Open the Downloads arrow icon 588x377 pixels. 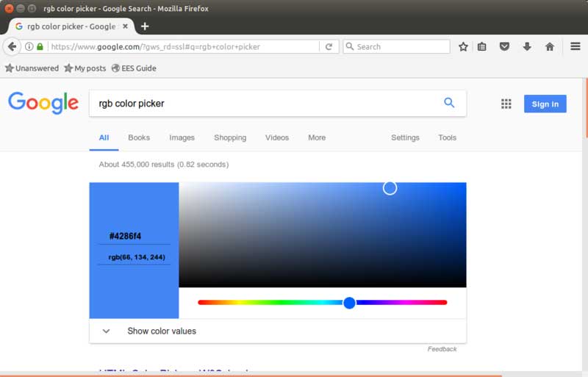pos(527,46)
